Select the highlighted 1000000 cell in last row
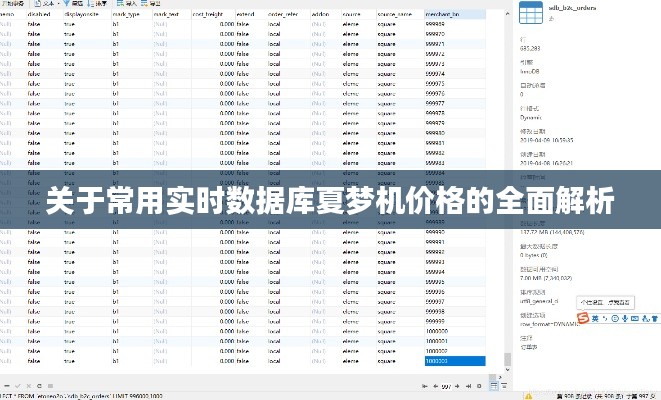 click(x=454, y=362)
